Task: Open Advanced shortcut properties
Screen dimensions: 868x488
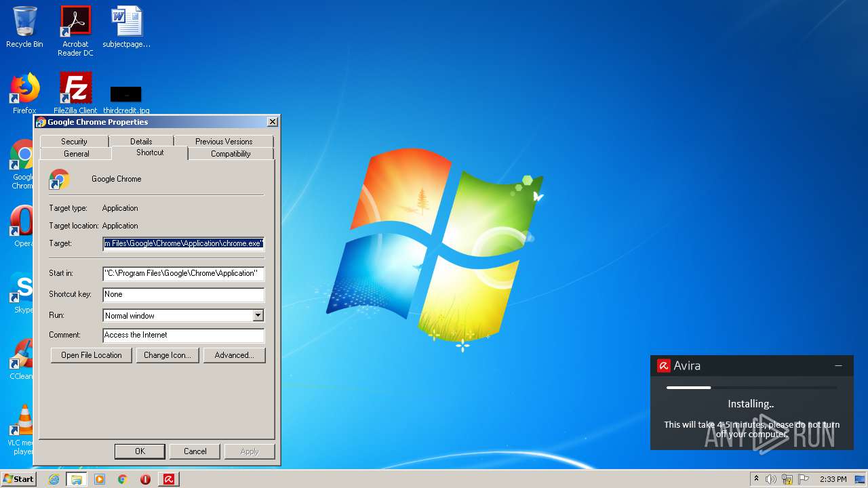Action: tap(235, 355)
